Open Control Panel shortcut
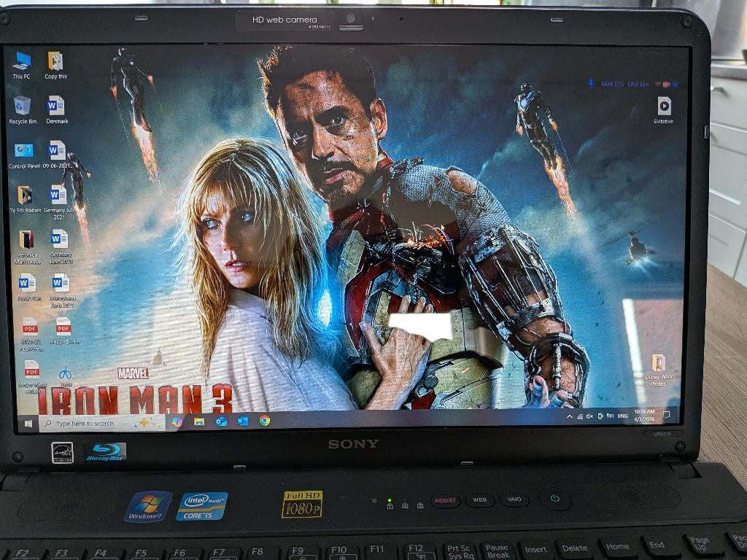The width and height of the screenshot is (747, 560). coord(24,155)
